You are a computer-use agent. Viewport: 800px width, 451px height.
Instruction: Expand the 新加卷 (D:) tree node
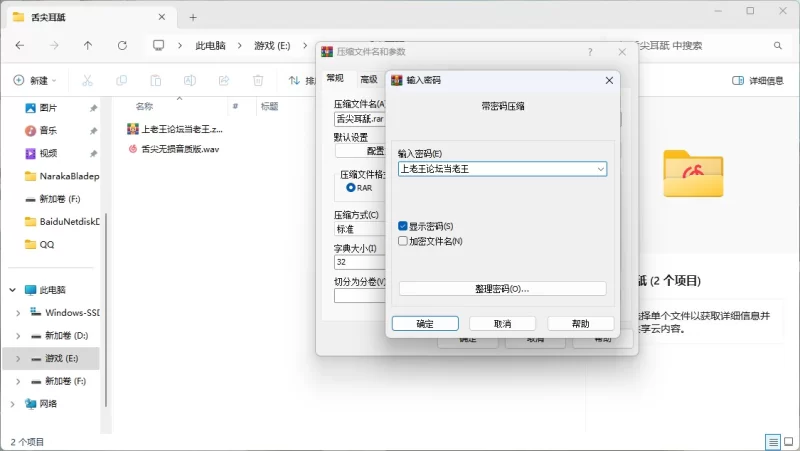coord(18,335)
